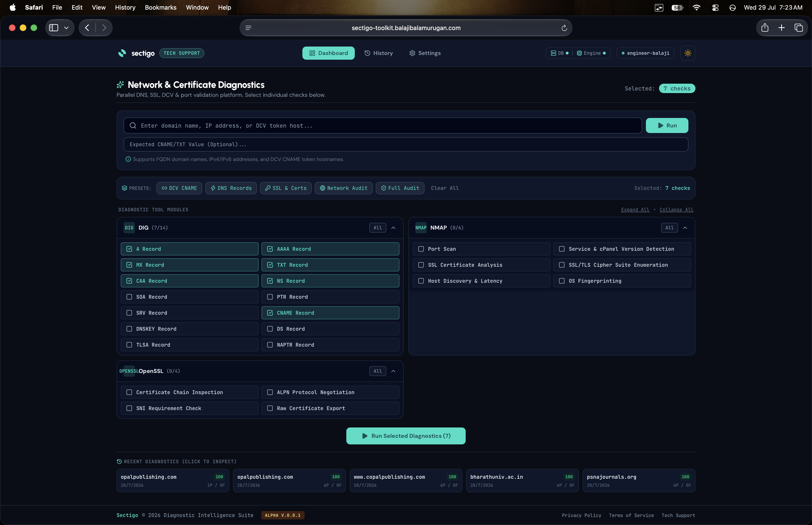Enable the Port Scan check
This screenshot has height=525, width=812.
tap(421, 249)
